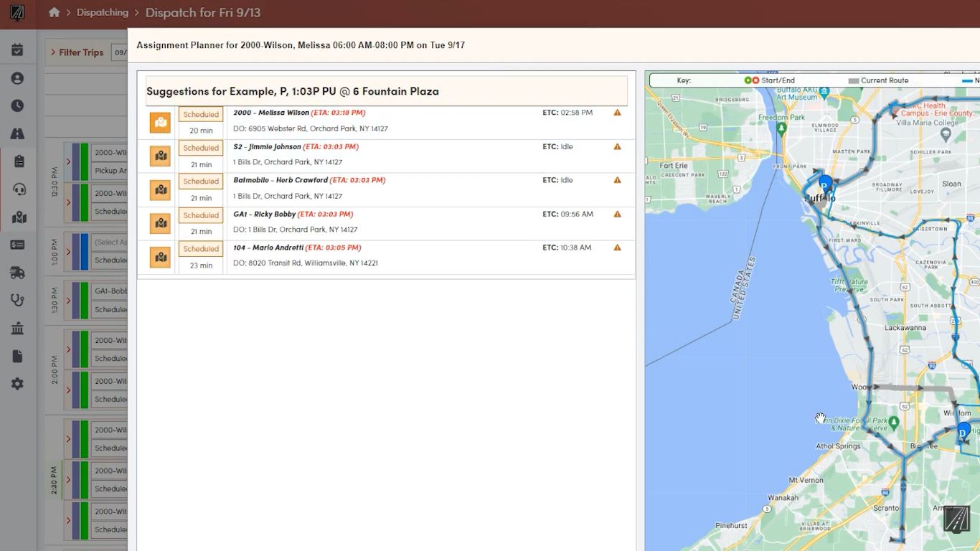Image resolution: width=980 pixels, height=551 pixels.
Task: Click the warning triangle on Jimmie Johnson row
Action: tap(617, 146)
